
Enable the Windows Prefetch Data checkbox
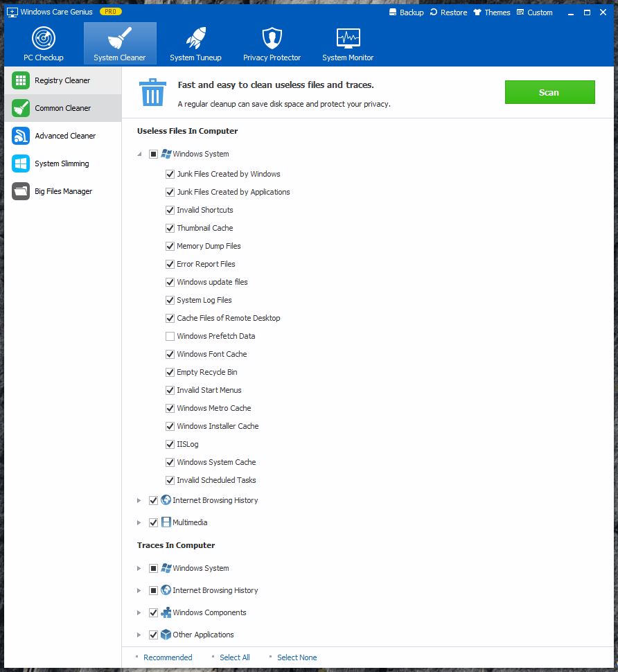click(x=170, y=336)
